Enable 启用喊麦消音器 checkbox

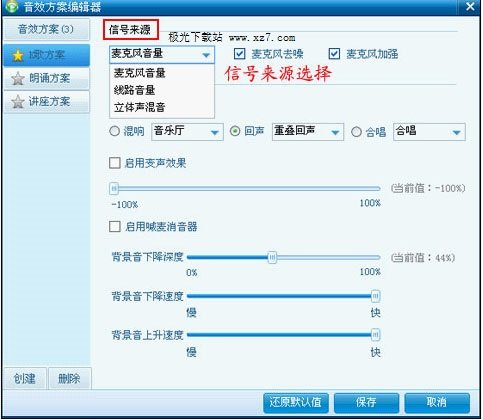click(115, 227)
